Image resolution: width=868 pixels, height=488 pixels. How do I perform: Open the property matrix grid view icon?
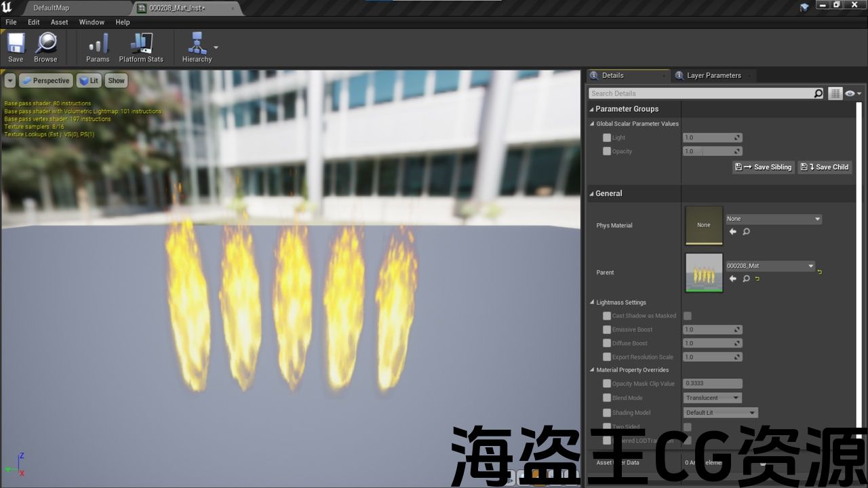coord(835,94)
